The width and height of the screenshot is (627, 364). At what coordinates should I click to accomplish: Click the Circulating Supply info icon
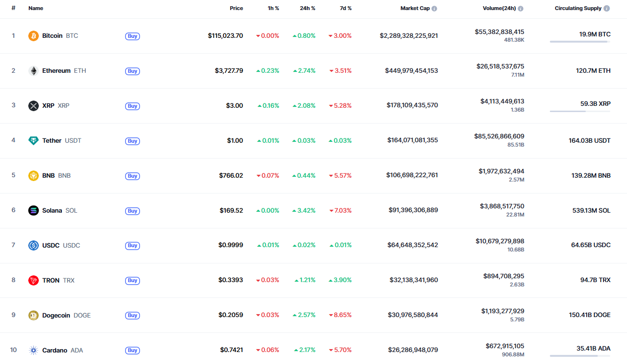(x=607, y=9)
